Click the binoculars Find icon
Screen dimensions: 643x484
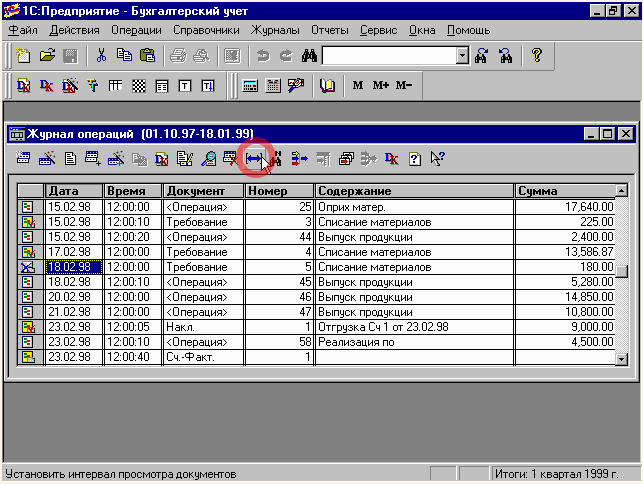(x=308, y=56)
